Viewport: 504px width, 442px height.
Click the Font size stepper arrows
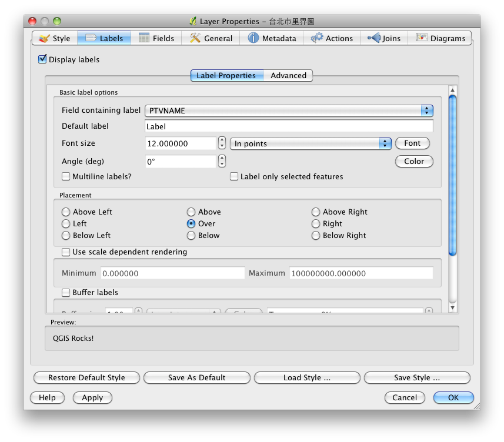[x=222, y=143]
